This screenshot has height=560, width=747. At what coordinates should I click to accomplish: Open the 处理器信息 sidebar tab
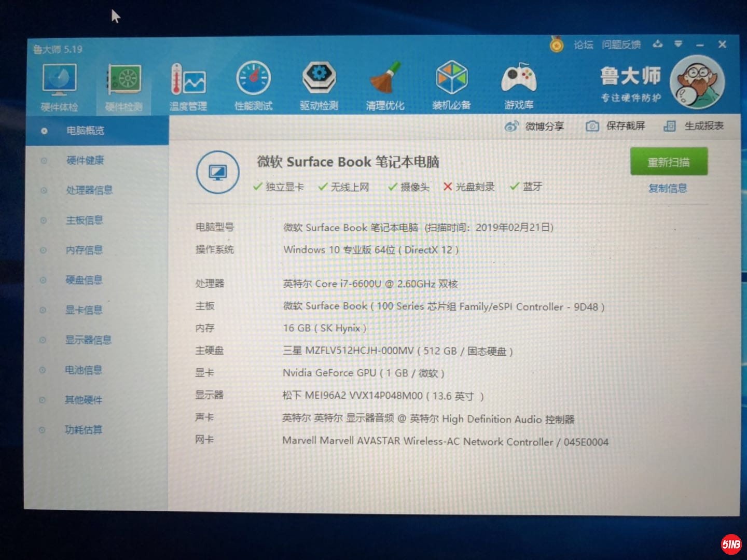click(x=97, y=190)
